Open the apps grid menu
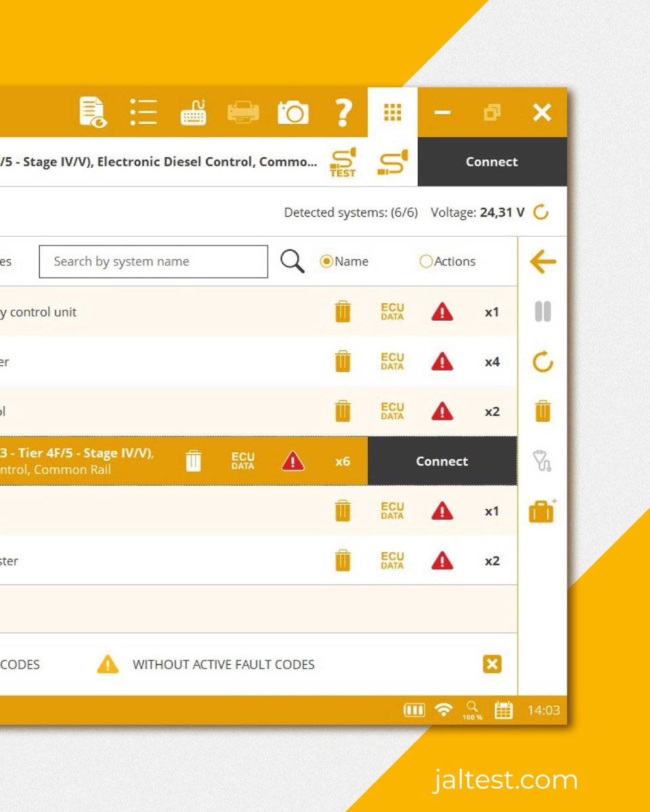 tap(393, 112)
